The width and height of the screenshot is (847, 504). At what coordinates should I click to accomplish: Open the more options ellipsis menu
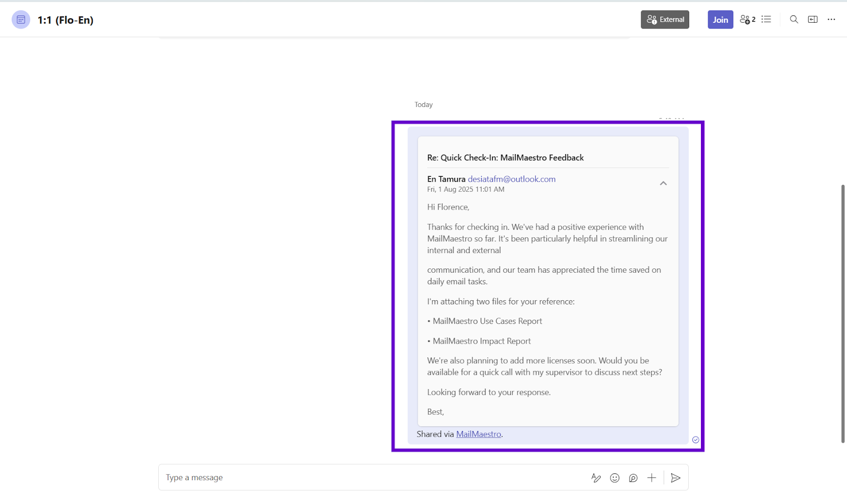(x=831, y=20)
